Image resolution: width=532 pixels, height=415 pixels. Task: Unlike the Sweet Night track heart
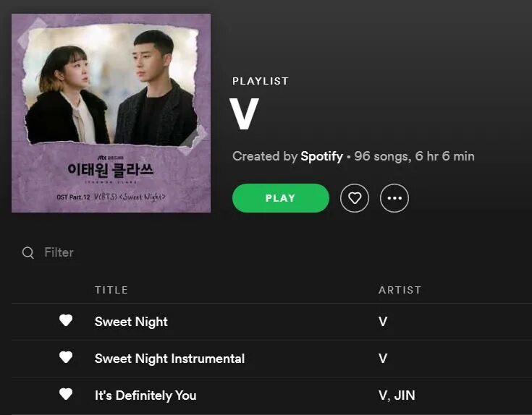pyautogui.click(x=66, y=320)
